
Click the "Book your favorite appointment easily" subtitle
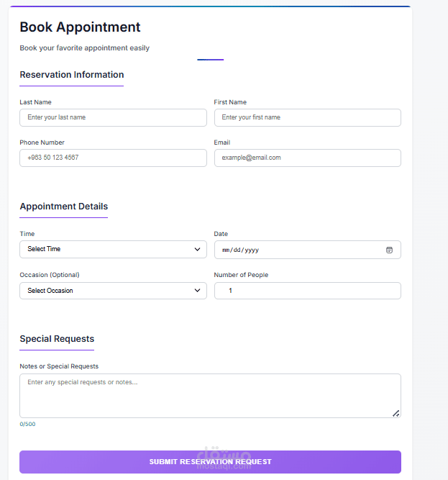[84, 48]
